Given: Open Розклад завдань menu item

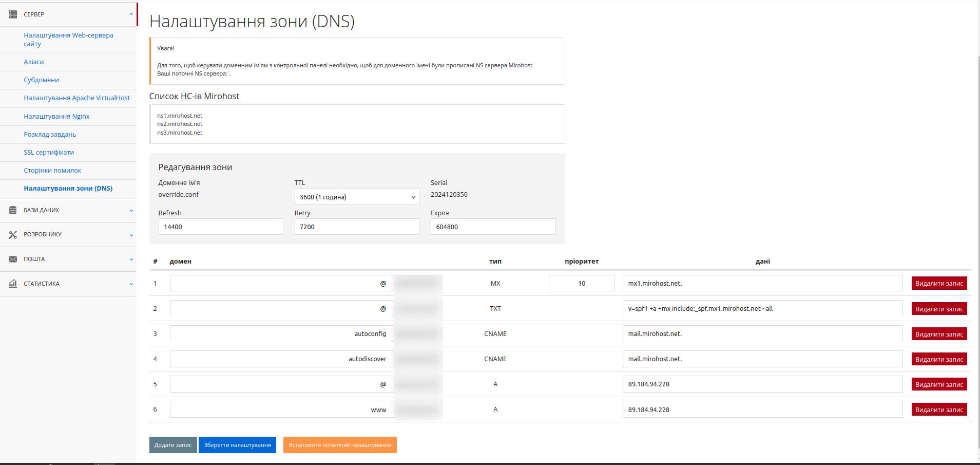Looking at the screenshot, I should [x=50, y=135].
